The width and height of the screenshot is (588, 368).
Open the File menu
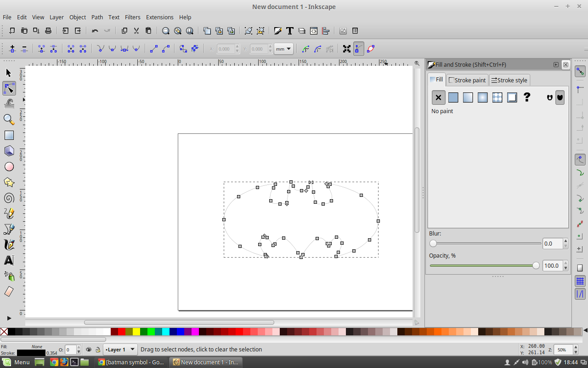tap(7, 17)
